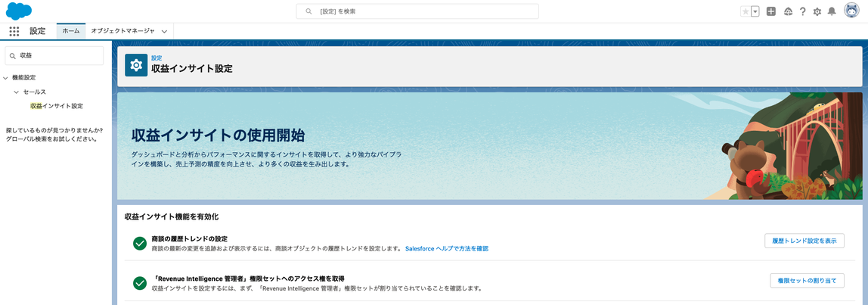
Task: Click the 設定 breadcrumb above the page title
Action: pyautogui.click(x=157, y=58)
